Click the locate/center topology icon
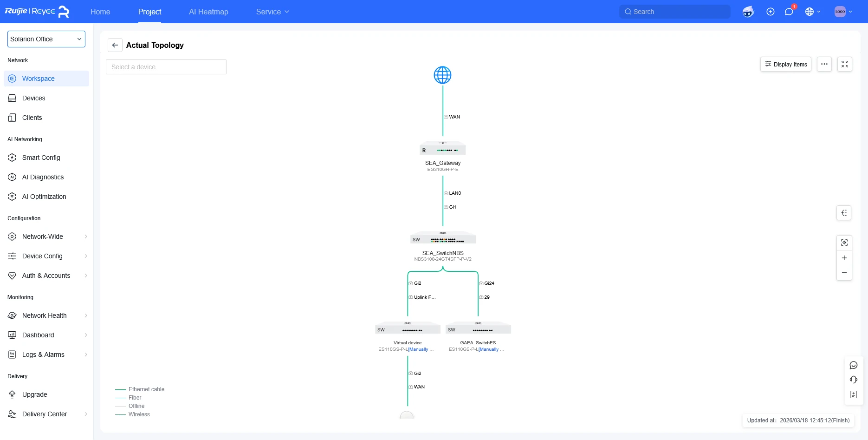Image resolution: width=868 pixels, height=440 pixels. (x=844, y=243)
